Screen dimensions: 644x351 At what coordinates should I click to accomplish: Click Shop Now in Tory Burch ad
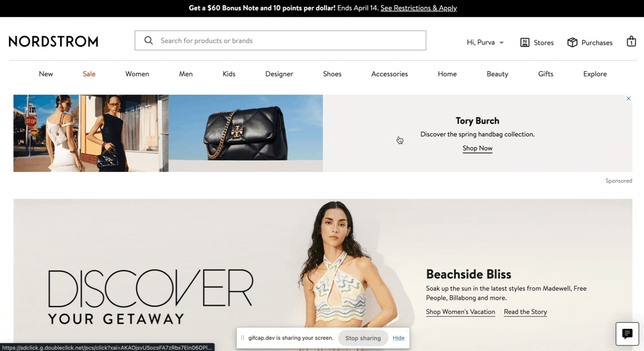coord(477,148)
